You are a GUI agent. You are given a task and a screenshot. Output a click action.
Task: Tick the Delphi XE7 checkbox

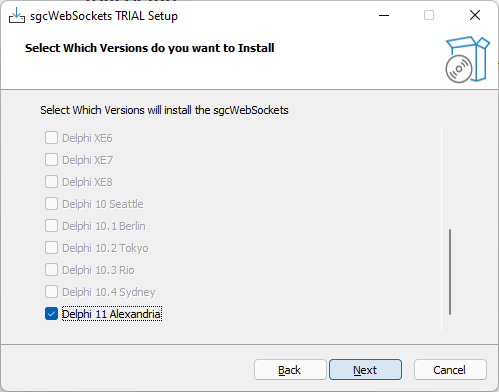(51, 160)
